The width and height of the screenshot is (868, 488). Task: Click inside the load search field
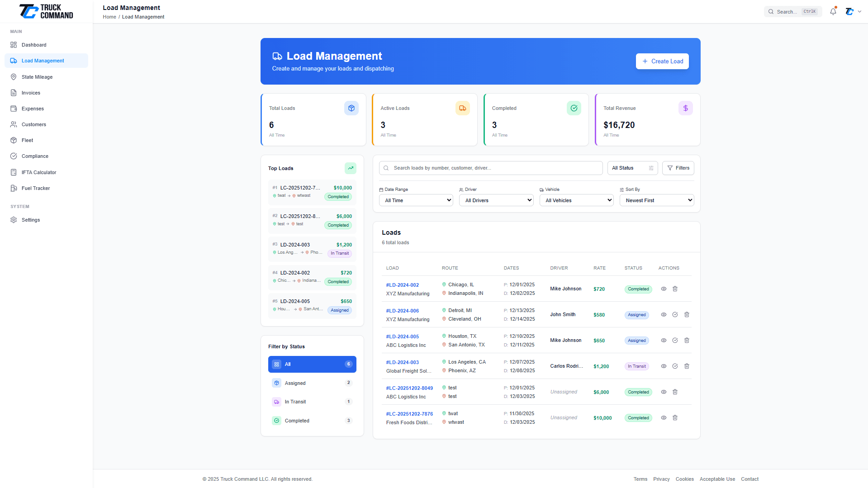(x=490, y=168)
